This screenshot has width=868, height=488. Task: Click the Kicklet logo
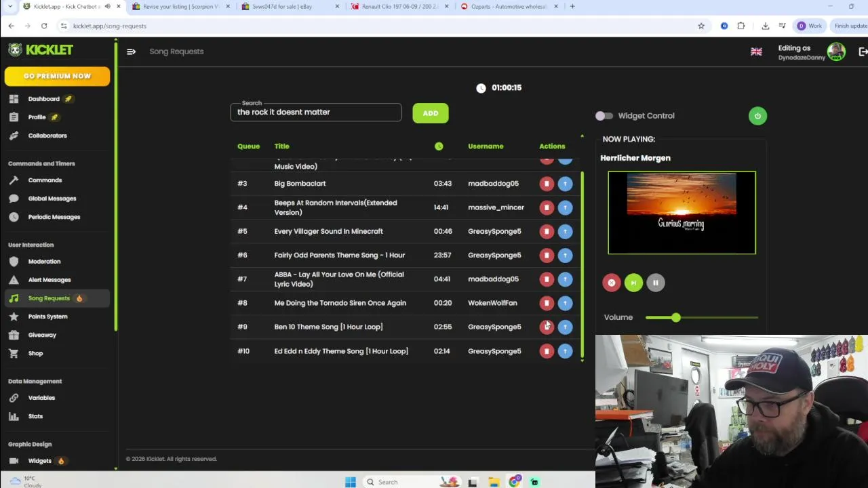click(41, 50)
